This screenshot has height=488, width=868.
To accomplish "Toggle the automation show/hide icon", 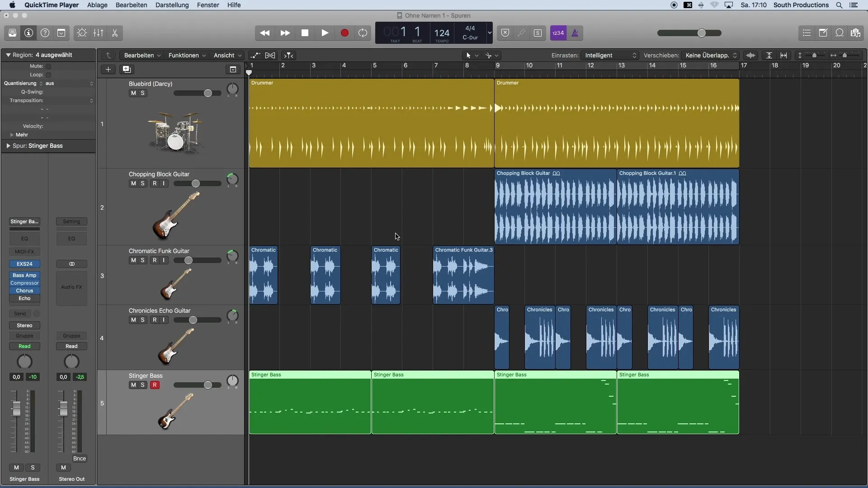I will point(255,55).
